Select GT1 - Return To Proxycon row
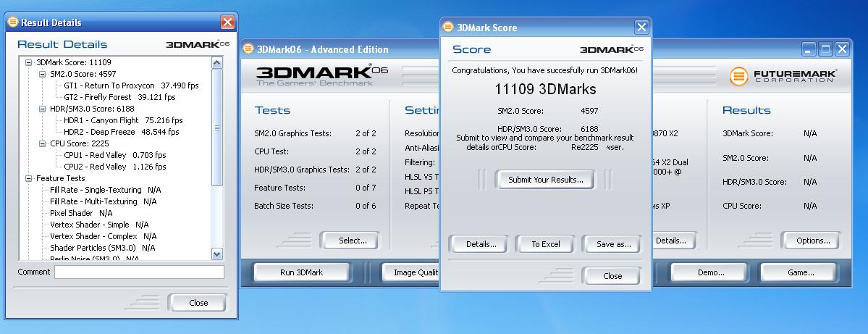The image size is (868, 334). (131, 85)
